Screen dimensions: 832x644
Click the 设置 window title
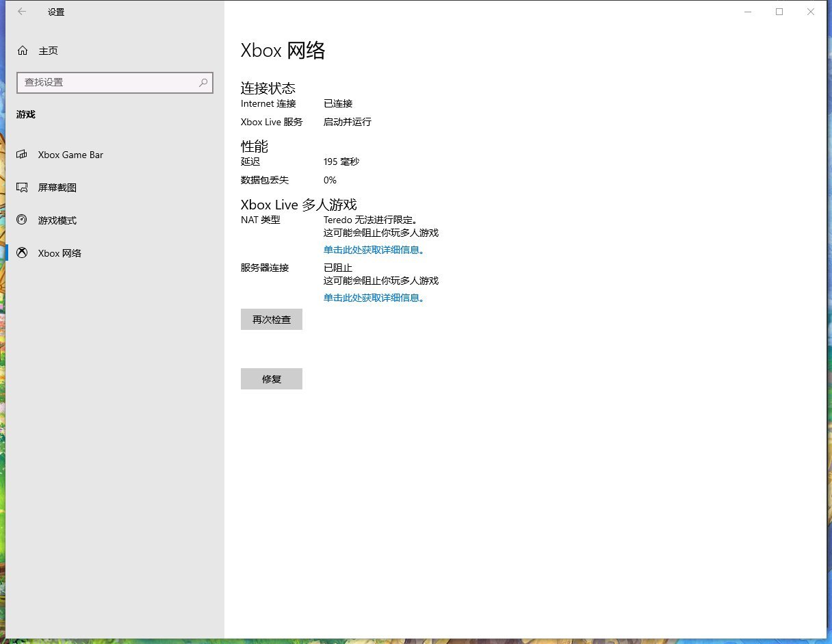pos(56,12)
